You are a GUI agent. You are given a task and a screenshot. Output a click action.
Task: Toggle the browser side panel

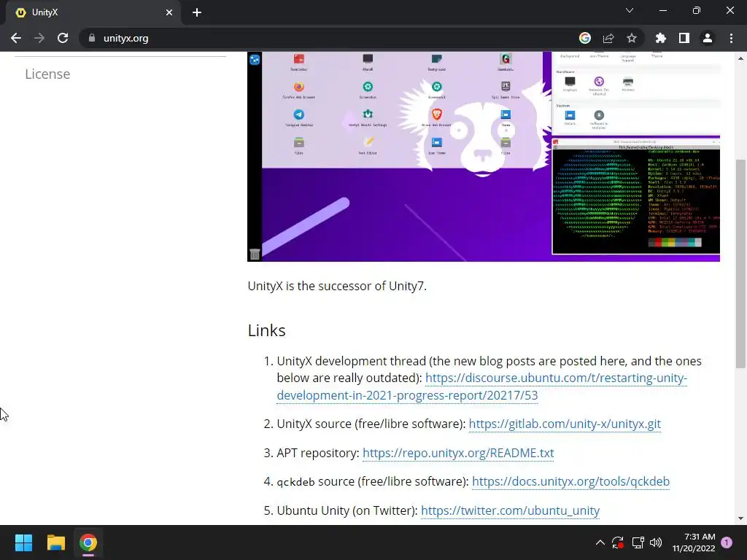coord(684,38)
